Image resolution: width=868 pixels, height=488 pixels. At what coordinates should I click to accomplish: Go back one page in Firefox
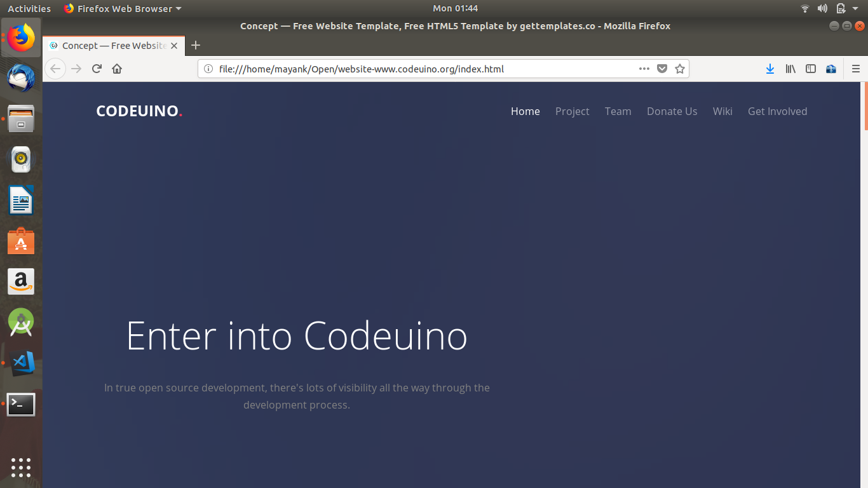pyautogui.click(x=55, y=69)
